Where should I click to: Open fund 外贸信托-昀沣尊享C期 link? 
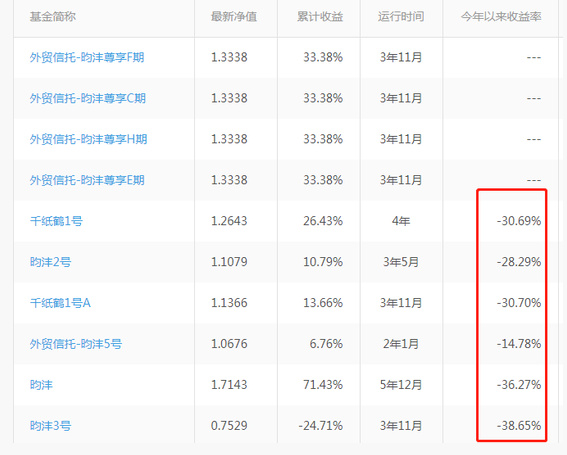pyautogui.click(x=88, y=98)
